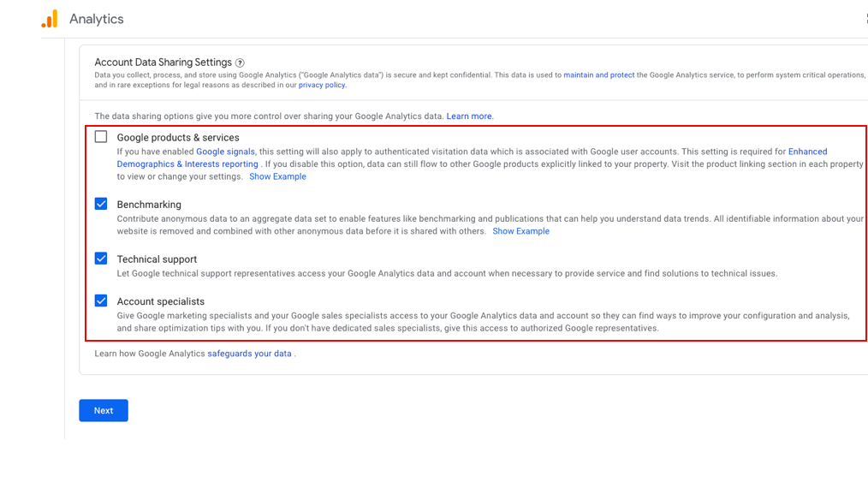This screenshot has width=868, height=488.
Task: Disable the Technical support checkbox
Action: click(x=101, y=259)
